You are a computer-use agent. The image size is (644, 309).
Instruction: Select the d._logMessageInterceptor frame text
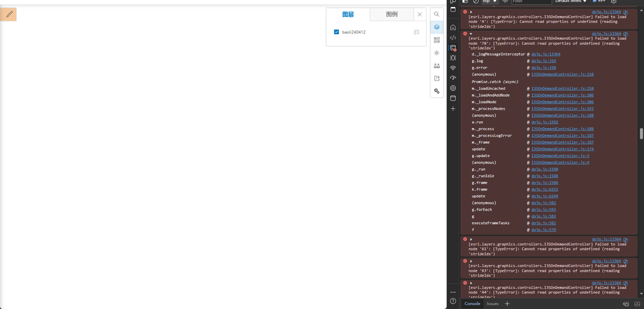498,54
